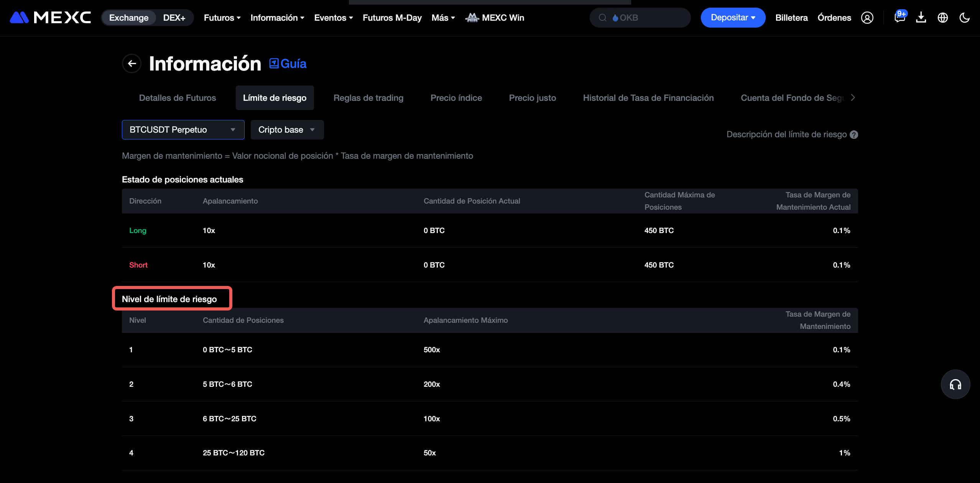980x483 pixels.
Task: Open the notifications messages icon
Action: (x=899, y=18)
